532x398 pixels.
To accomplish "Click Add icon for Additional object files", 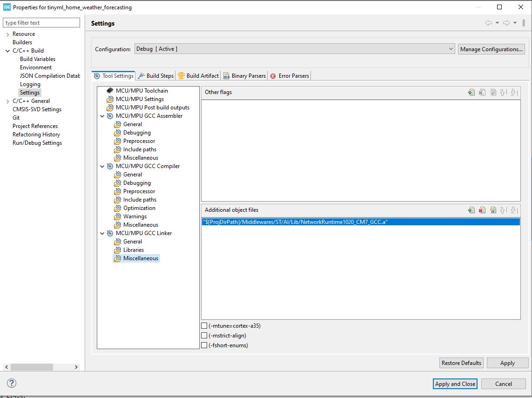I will click(x=471, y=210).
